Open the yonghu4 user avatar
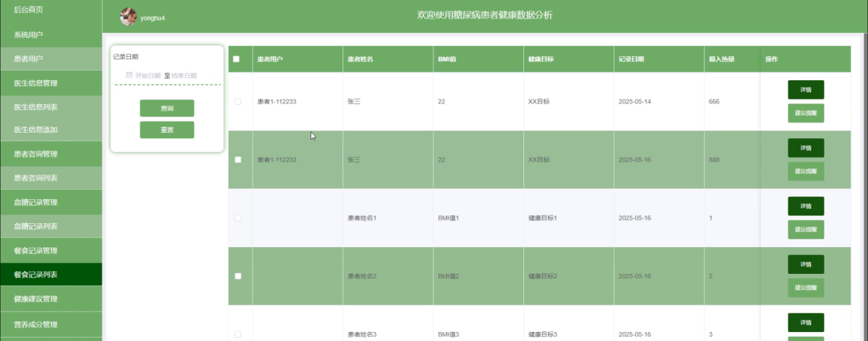 [x=128, y=17]
